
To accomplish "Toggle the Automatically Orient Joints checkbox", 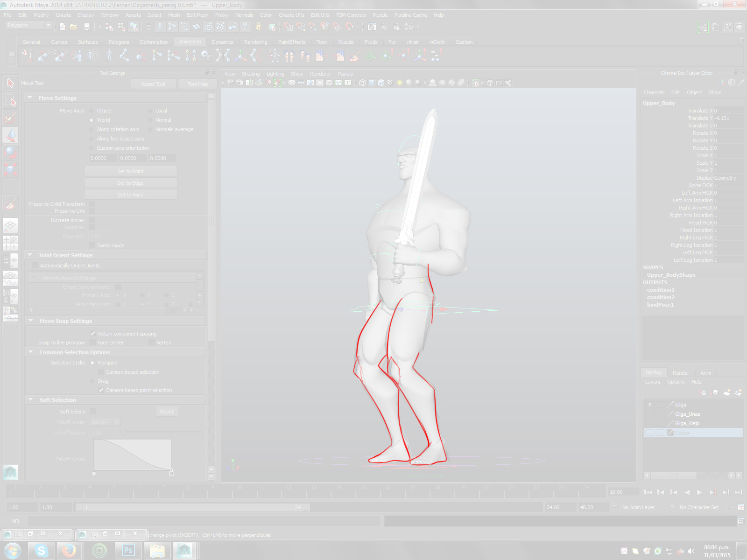I will tap(35, 266).
